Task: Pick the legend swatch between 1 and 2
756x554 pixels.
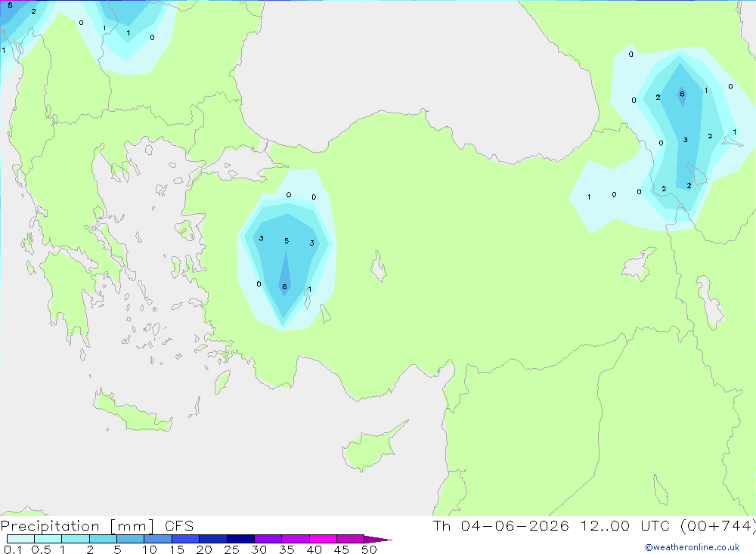Action: point(76,539)
